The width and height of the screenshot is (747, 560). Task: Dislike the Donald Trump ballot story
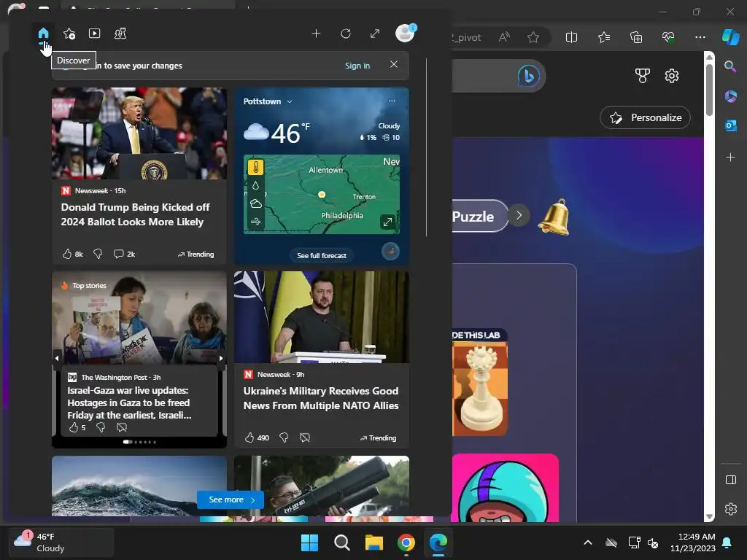(x=98, y=254)
